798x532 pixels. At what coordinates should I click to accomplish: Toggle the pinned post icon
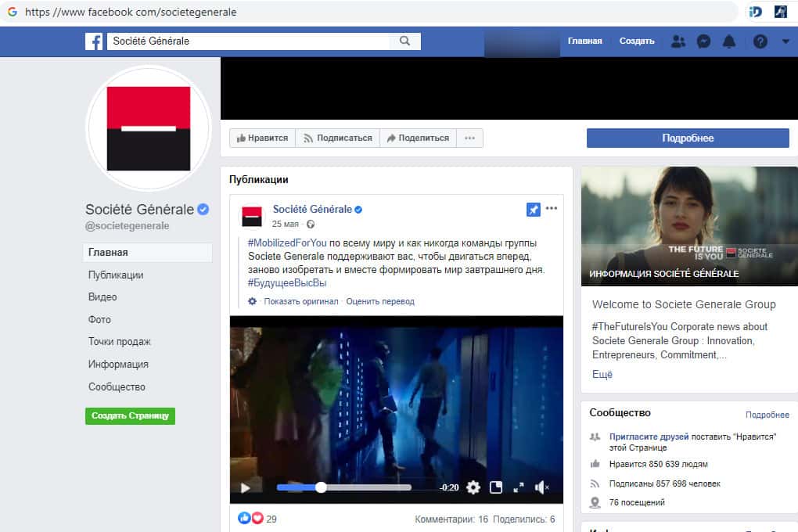pyautogui.click(x=533, y=209)
